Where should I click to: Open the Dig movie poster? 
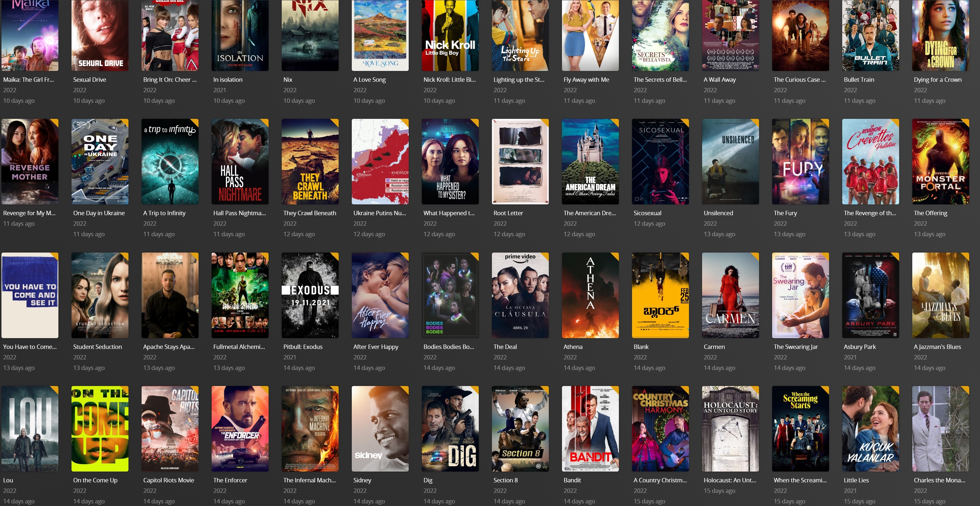[450, 428]
